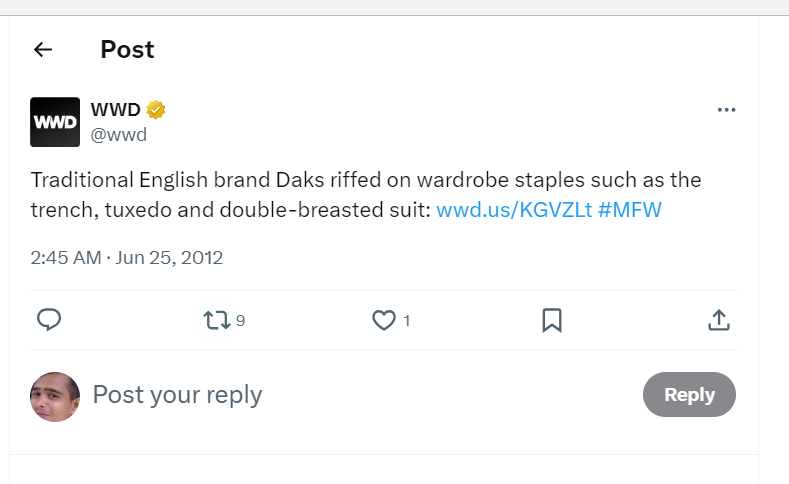Click the reply speech bubble icon
The width and height of the screenshot is (789, 484).
[49, 320]
